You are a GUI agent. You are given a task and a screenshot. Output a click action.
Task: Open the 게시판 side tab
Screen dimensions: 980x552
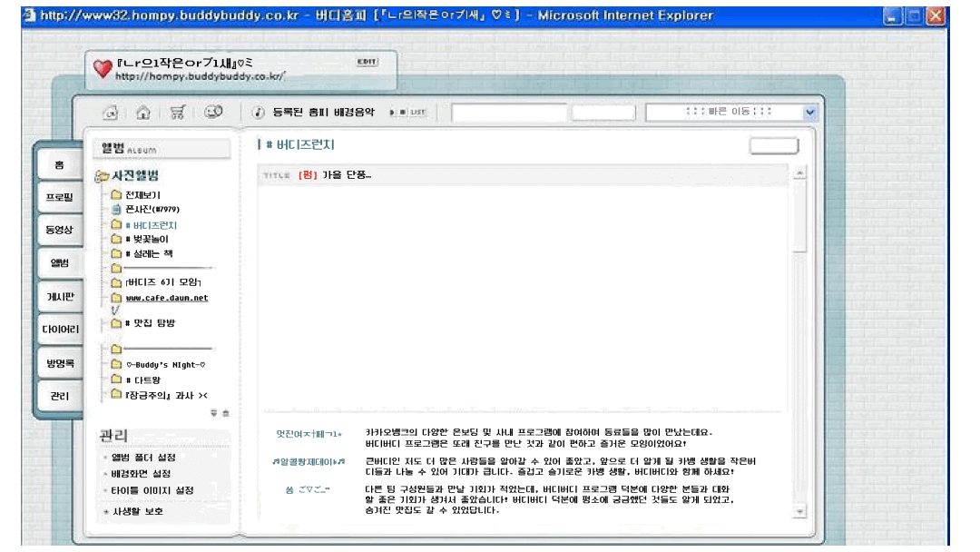59,297
